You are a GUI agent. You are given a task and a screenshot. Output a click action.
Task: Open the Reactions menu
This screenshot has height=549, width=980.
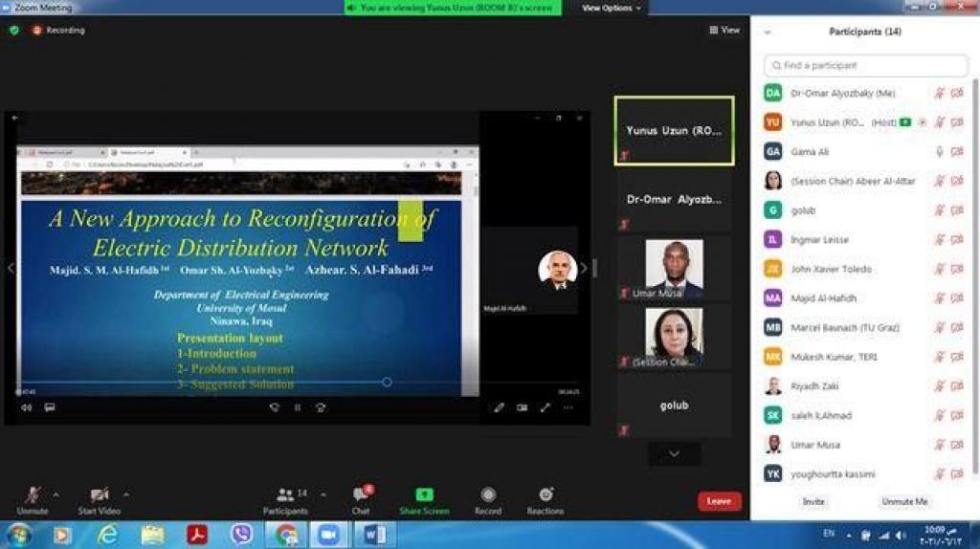(x=546, y=495)
